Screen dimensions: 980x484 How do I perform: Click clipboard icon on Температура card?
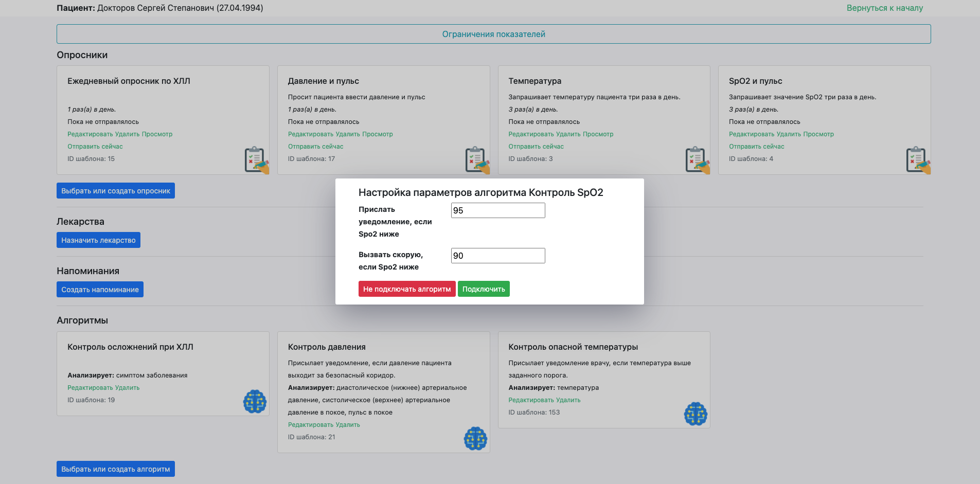pos(697,159)
